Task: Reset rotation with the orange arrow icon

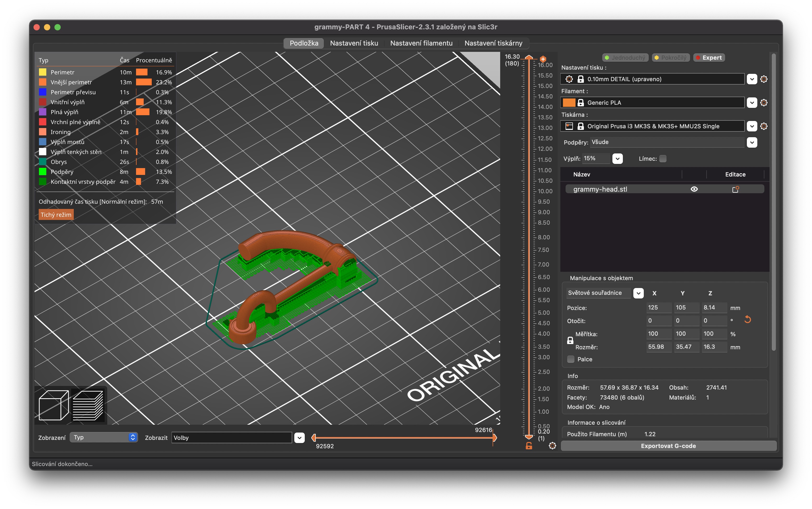Action: pyautogui.click(x=747, y=319)
